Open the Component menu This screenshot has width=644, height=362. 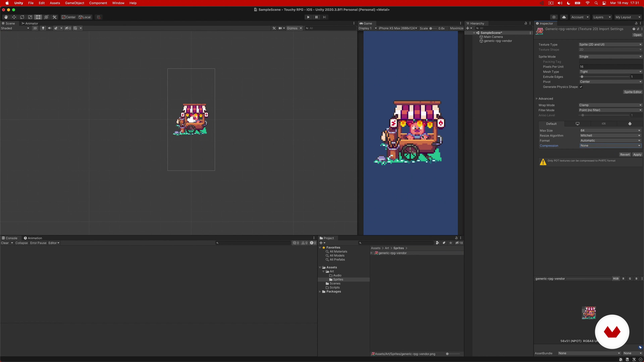tap(98, 3)
